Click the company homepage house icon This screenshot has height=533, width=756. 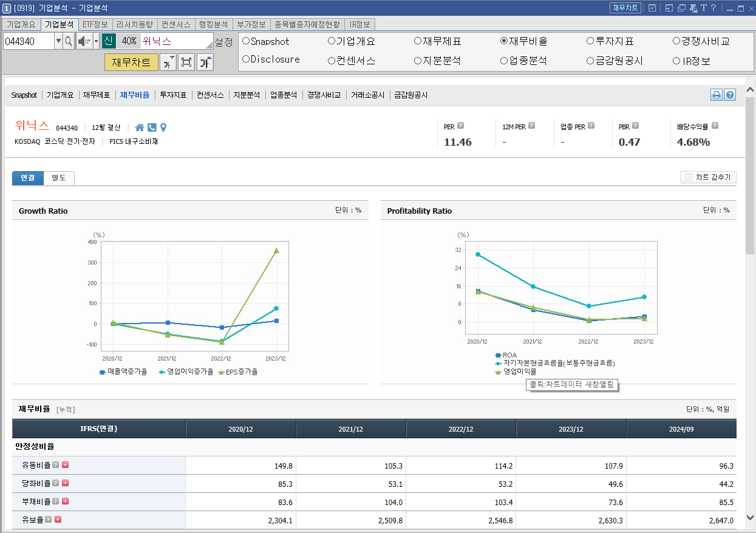(140, 127)
